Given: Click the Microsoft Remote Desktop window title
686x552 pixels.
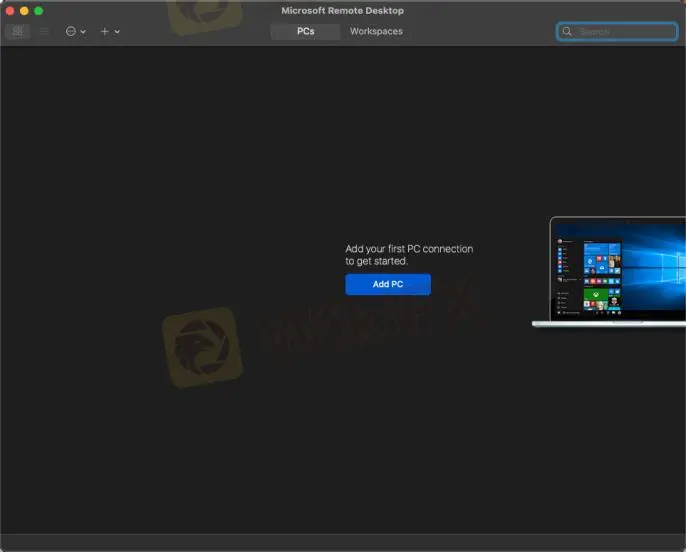Looking at the screenshot, I should point(342,11).
